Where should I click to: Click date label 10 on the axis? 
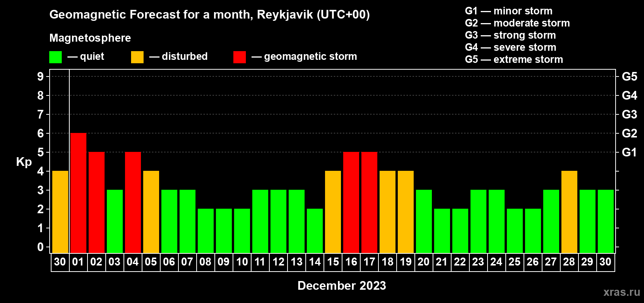(242, 262)
